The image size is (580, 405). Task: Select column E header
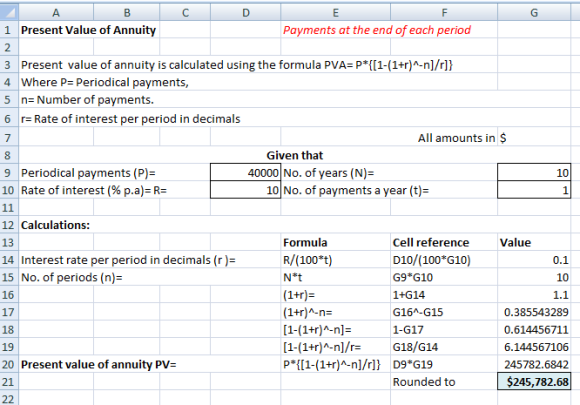335,13
